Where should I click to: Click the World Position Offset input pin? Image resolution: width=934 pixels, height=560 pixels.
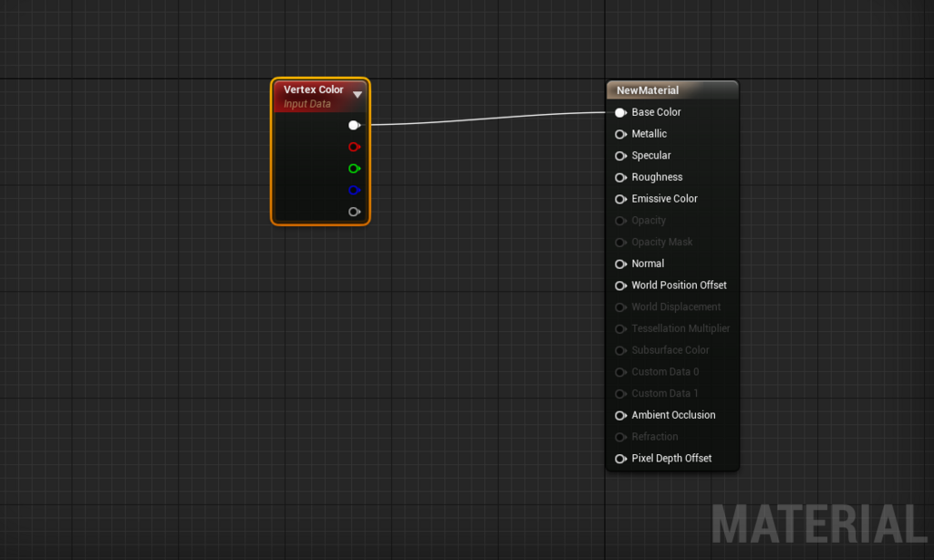point(620,285)
